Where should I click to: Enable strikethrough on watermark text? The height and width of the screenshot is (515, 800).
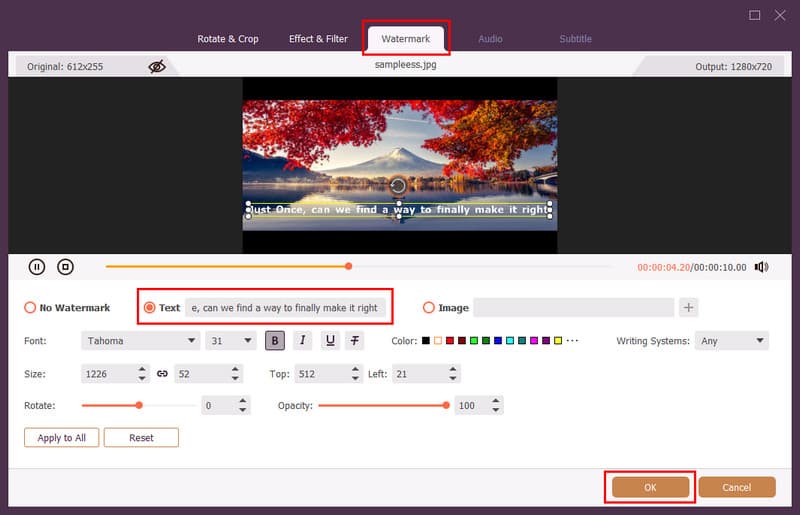click(355, 341)
